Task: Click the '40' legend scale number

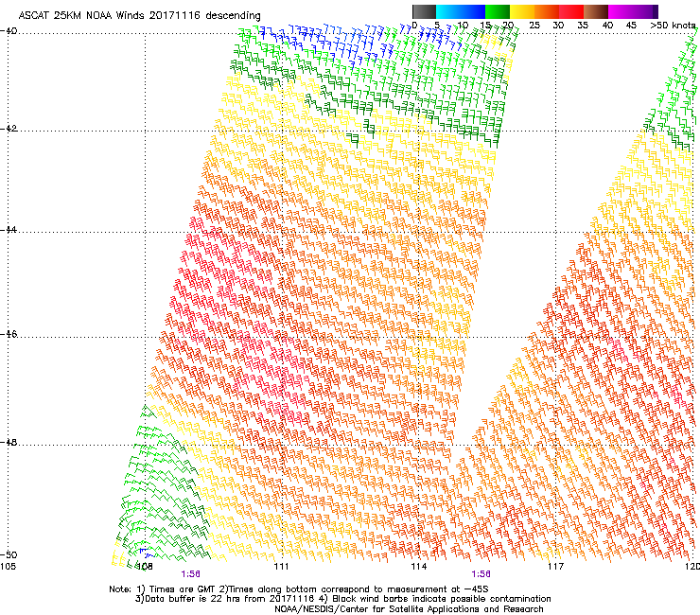Action: pyautogui.click(x=607, y=26)
